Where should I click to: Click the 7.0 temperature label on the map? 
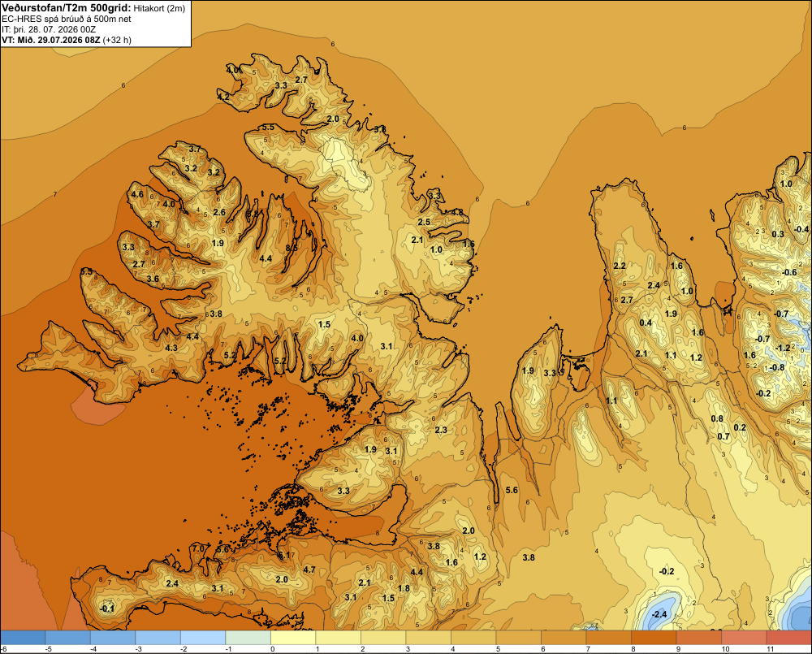point(198,548)
